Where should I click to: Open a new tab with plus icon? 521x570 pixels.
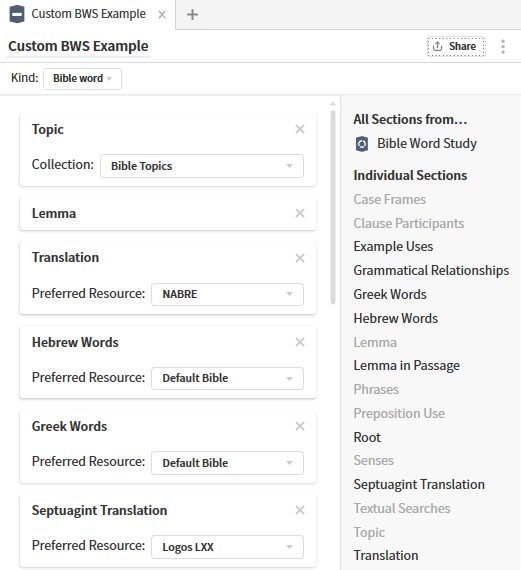point(192,15)
